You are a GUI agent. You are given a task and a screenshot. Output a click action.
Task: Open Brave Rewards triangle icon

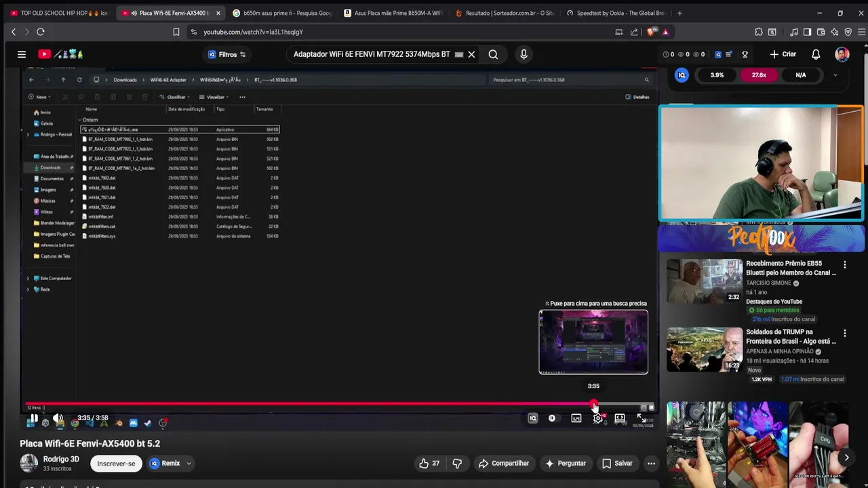click(665, 32)
